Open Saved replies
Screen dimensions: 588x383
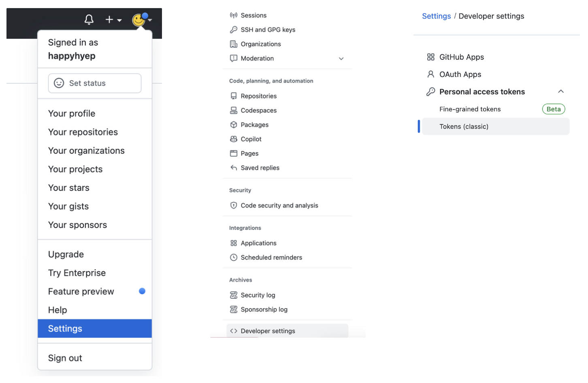(x=260, y=168)
